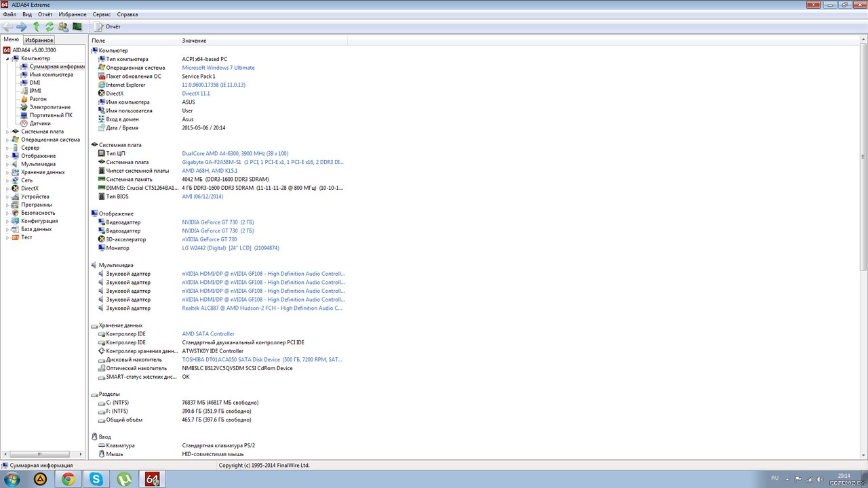Open the green monitor diagnostics toolbar icon
This screenshot has width=868, height=488.
pos(77,26)
